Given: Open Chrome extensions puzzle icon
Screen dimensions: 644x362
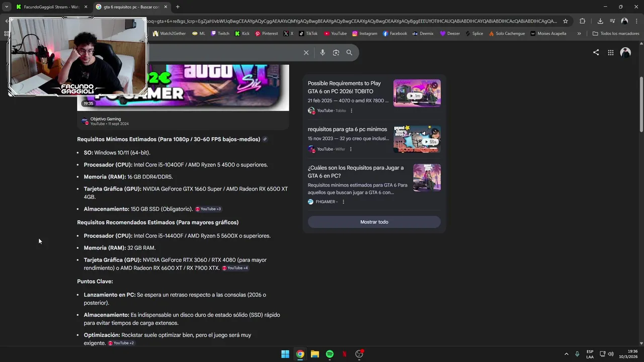Looking at the screenshot, I should [582, 21].
